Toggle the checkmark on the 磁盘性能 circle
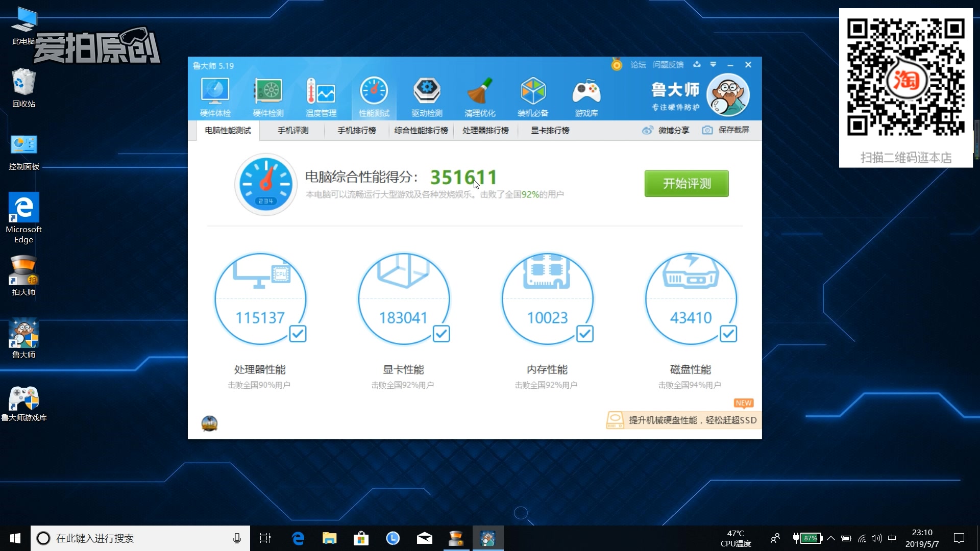 pos(729,334)
